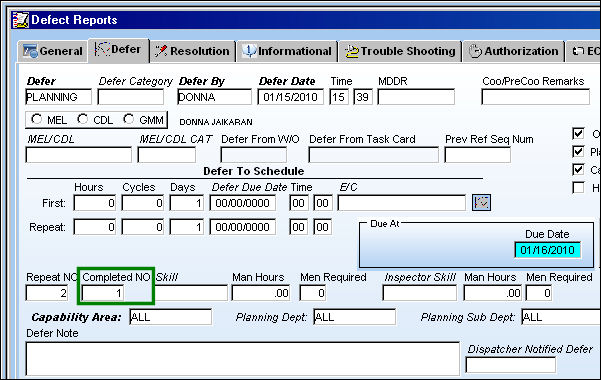Choose the CDL radio option
The width and height of the screenshot is (601, 380).
pos(82,119)
